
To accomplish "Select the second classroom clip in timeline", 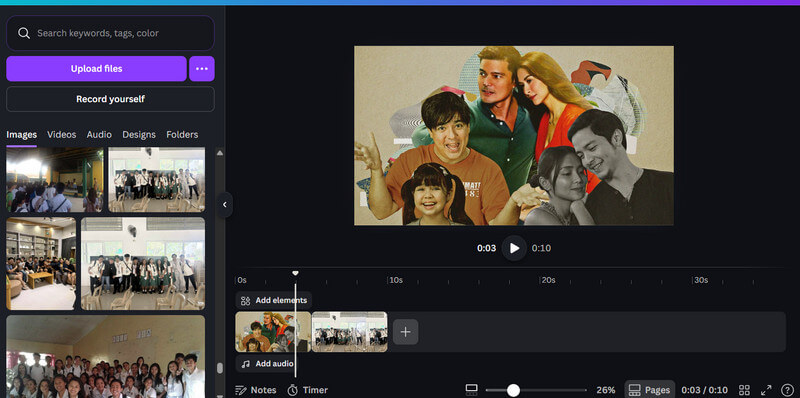I will coord(349,332).
